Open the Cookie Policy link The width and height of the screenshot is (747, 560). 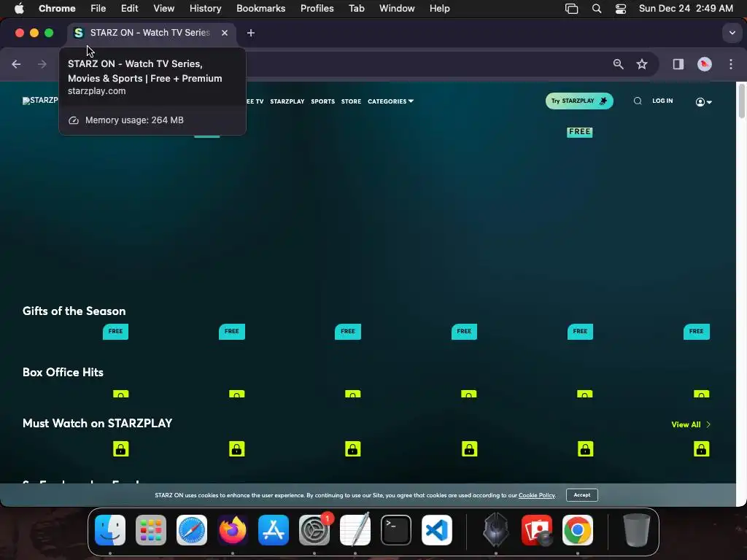click(x=536, y=495)
